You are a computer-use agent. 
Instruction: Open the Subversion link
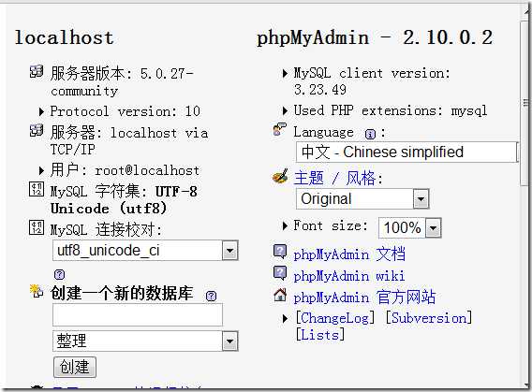click(x=429, y=318)
